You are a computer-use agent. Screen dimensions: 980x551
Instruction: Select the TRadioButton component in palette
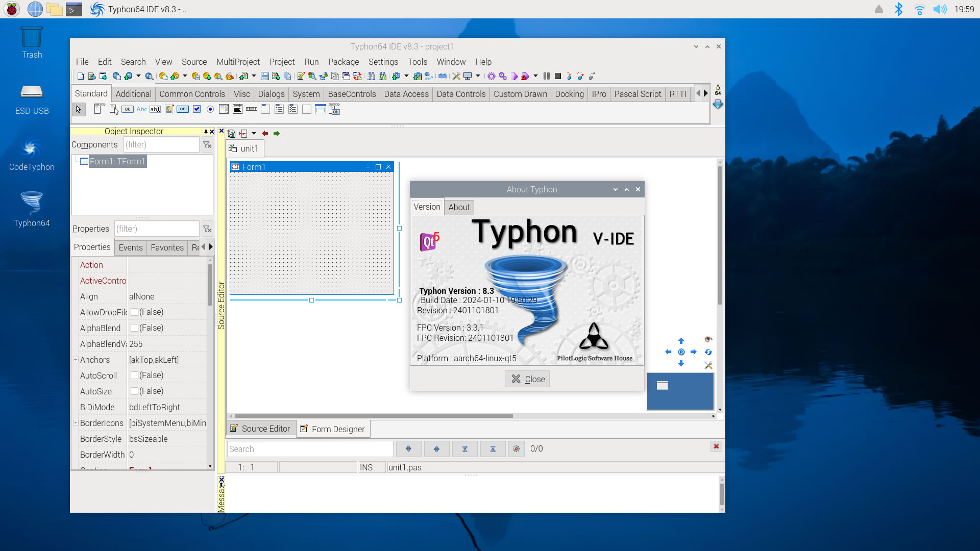pos(210,109)
